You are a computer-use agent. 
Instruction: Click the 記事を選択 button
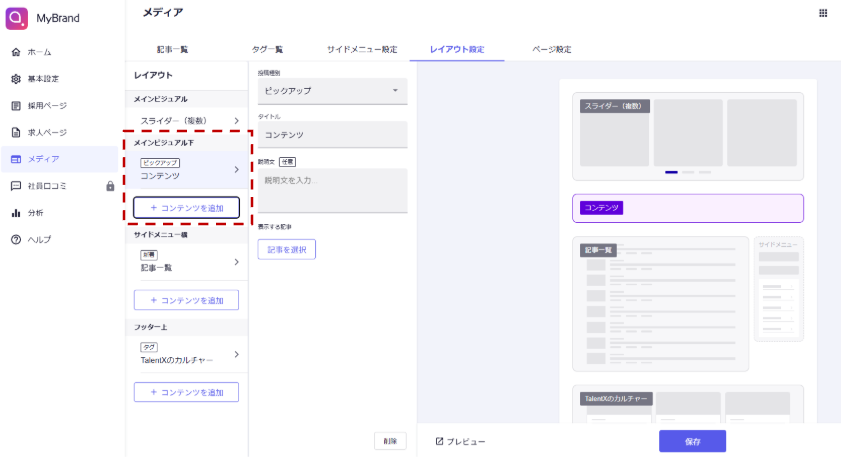[286, 249]
